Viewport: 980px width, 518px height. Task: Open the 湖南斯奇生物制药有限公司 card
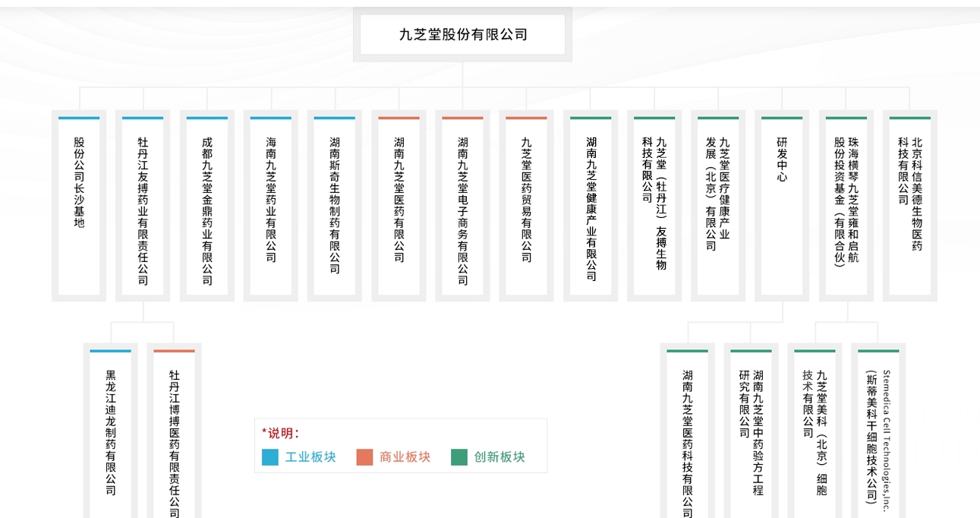tap(335, 206)
